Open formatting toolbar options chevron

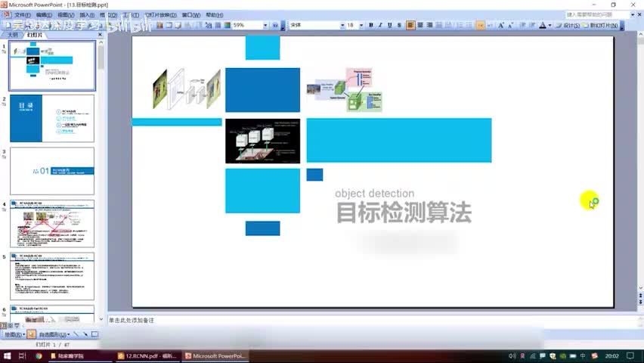click(x=622, y=26)
